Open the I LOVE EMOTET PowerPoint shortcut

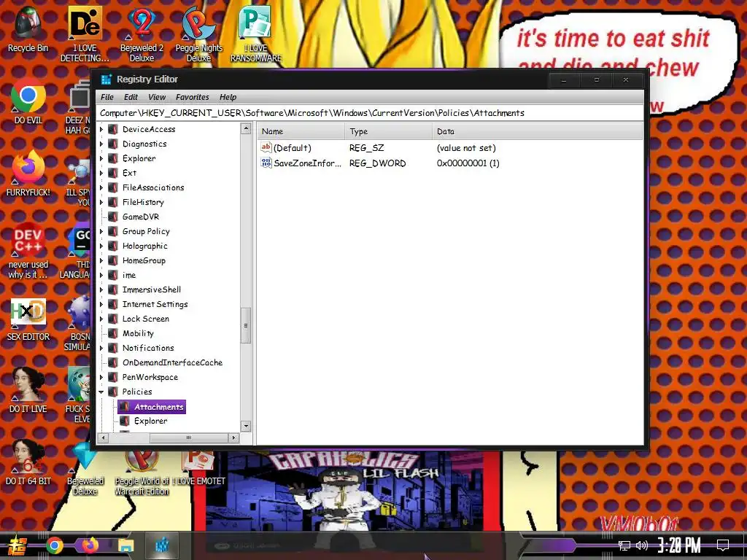coord(198,470)
